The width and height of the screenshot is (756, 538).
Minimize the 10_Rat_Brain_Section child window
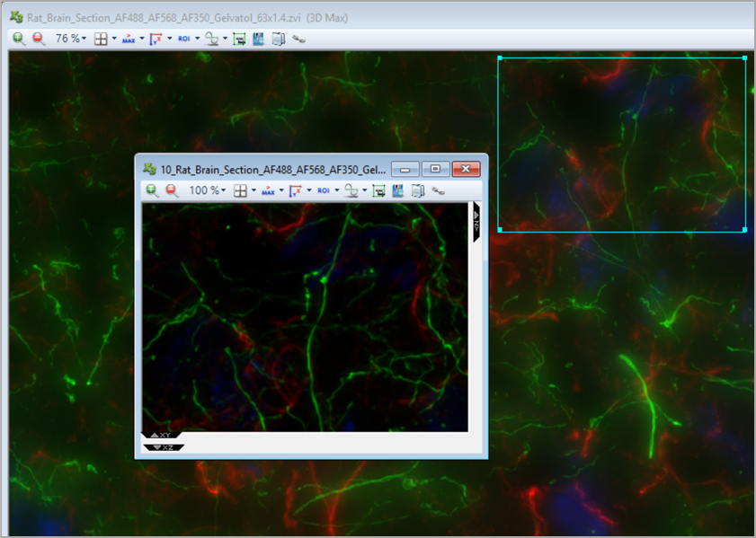(x=406, y=169)
